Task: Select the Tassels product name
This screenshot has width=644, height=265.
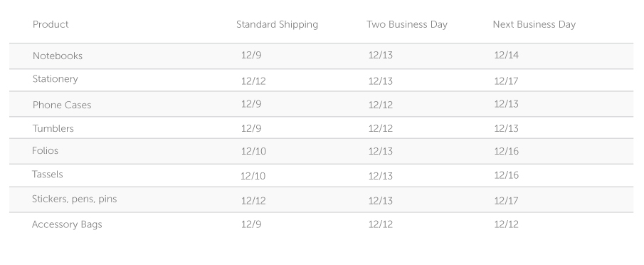Action: [x=47, y=175]
